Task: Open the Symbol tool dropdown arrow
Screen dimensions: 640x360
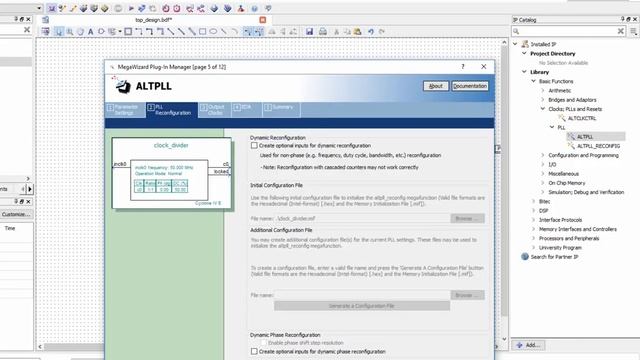Action: click(120, 31)
